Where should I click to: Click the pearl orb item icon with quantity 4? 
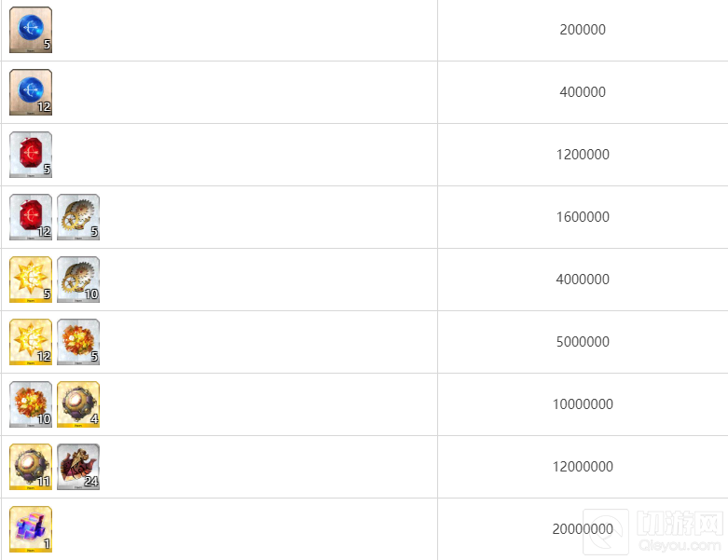point(78,404)
